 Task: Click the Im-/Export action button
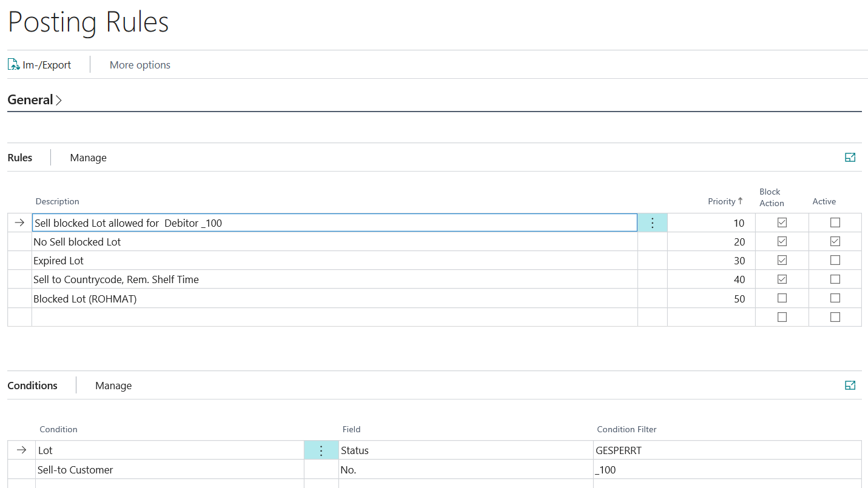(x=39, y=65)
